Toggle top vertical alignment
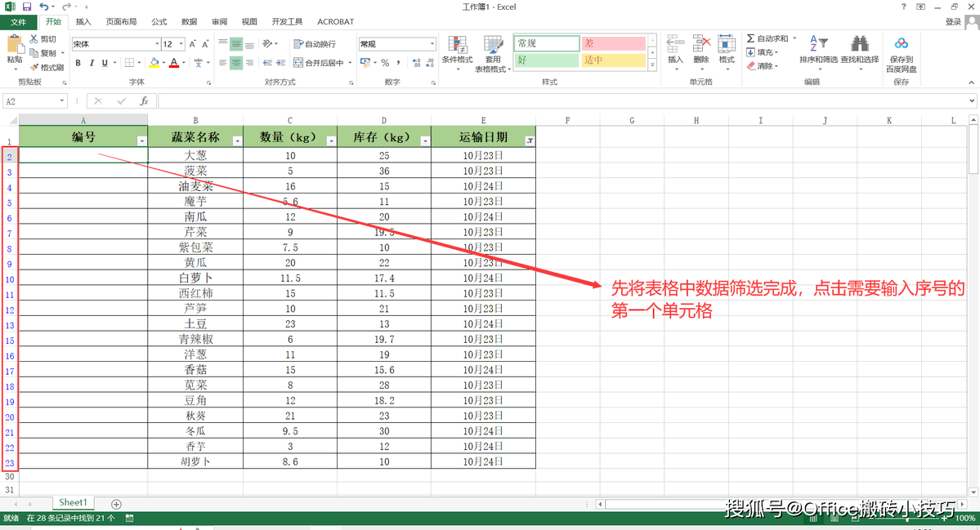This screenshot has width=980, height=530. (223, 44)
